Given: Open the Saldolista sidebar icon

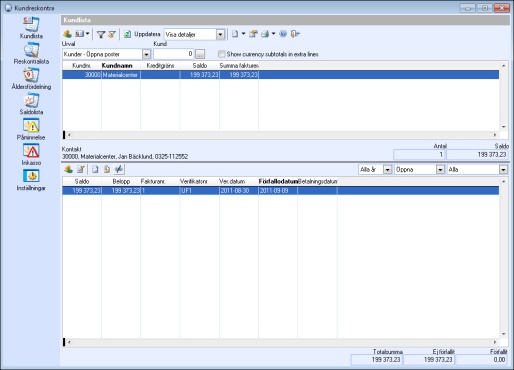Looking at the screenshot, I should coord(31,101).
